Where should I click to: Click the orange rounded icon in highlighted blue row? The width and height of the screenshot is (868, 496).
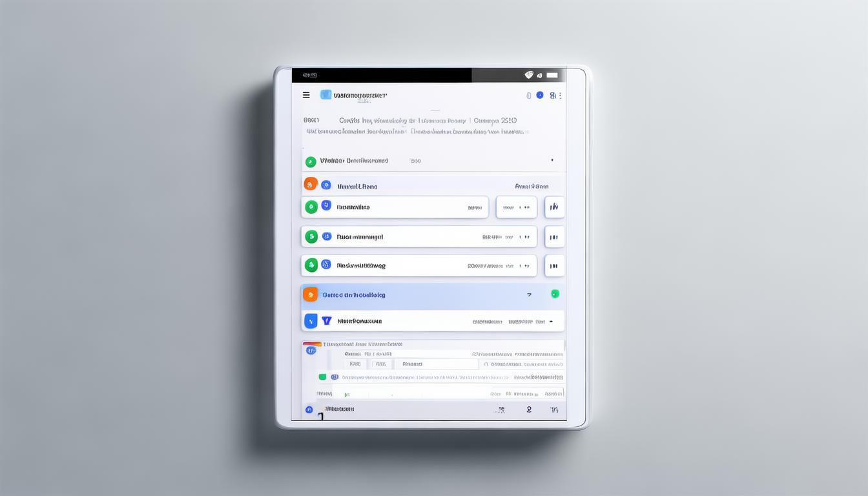pos(311,294)
